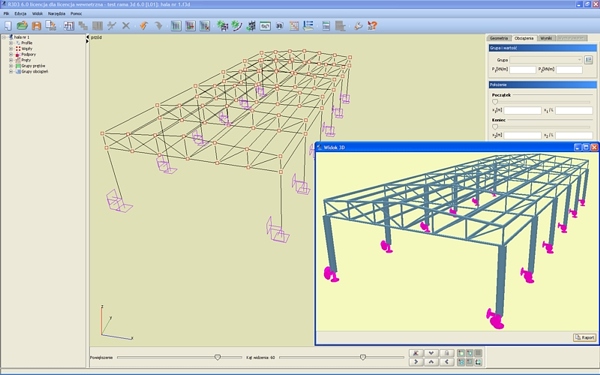Select the Obciążenia tab

[524, 38]
